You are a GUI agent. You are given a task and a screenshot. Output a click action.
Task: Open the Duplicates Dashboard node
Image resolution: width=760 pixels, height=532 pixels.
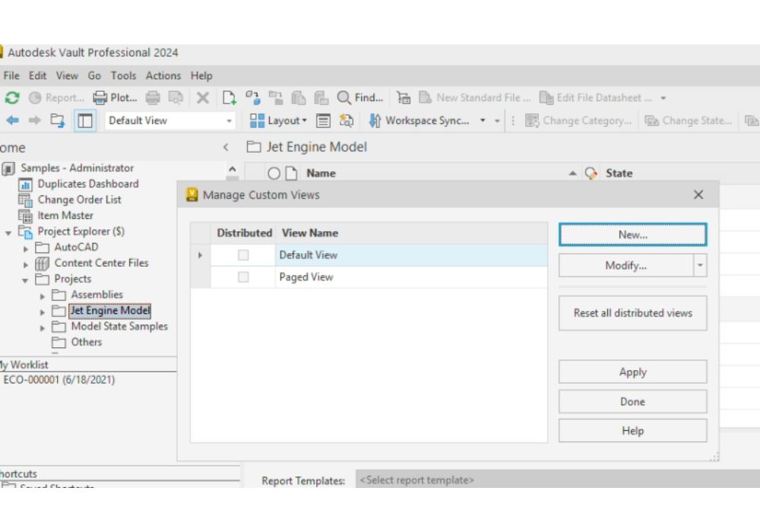click(87, 184)
